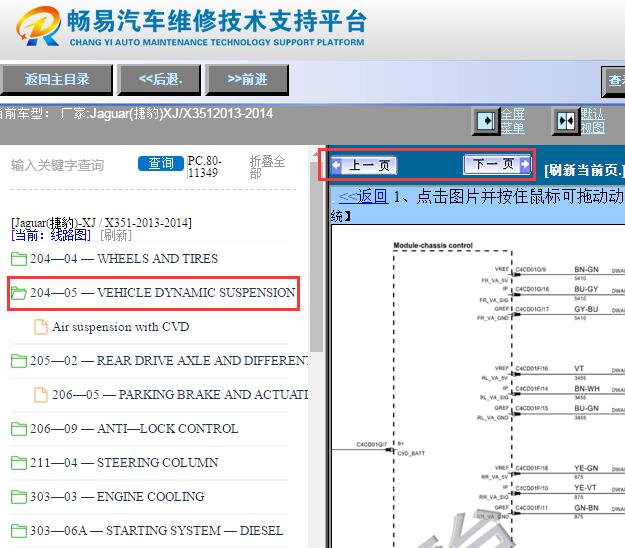Click the Jaguar XJ/X351-2013-2014 heading

[x=101, y=222]
